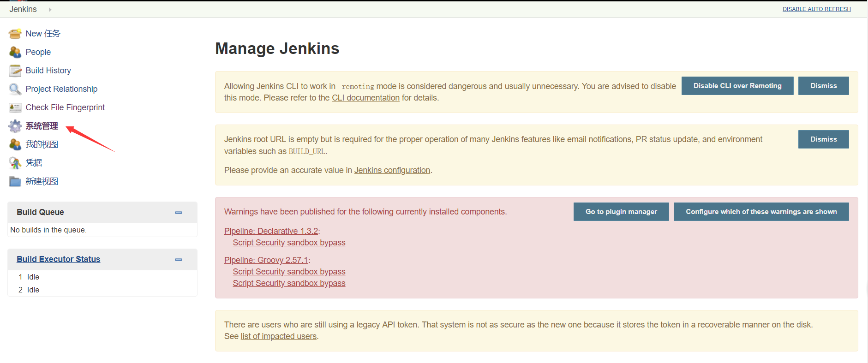Open the Jenkins configuration link
This screenshot has height=363, width=868.
point(392,170)
